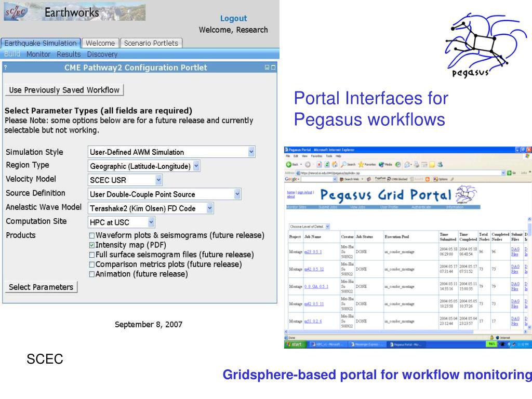Screen dimensions: 532x399
Task: Click the IE Stop page icon
Action: [x=319, y=165]
